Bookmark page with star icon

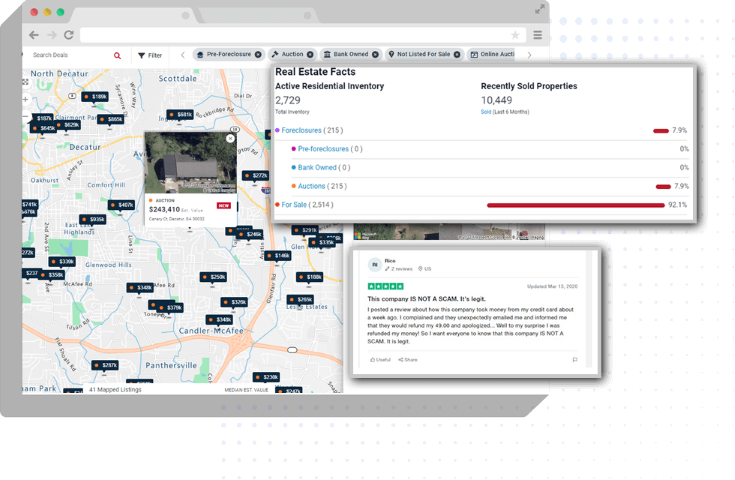pos(515,35)
